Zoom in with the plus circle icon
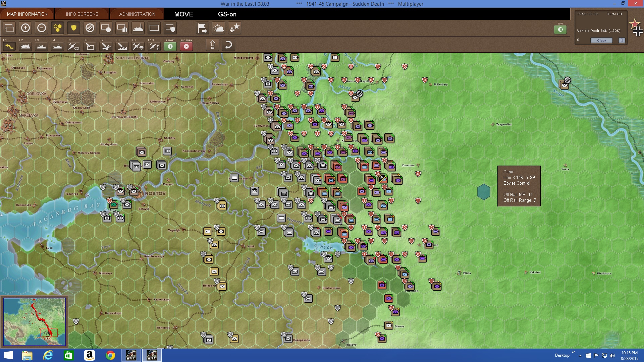Screen dimensions: 644x362 25,28
